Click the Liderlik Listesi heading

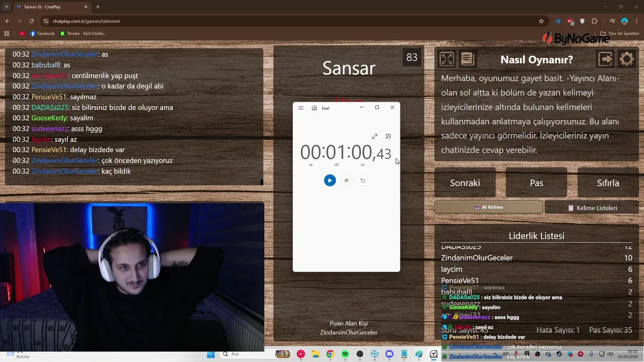pos(536,236)
